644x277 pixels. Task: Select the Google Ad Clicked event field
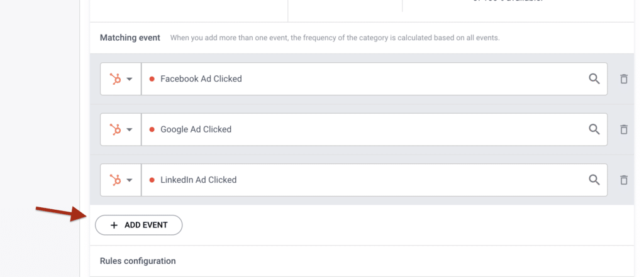point(374,129)
